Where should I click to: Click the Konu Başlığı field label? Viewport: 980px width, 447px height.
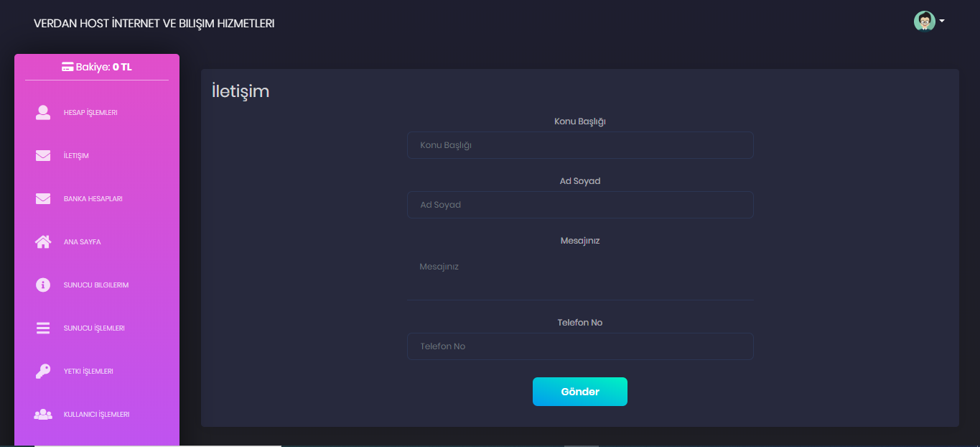(580, 121)
